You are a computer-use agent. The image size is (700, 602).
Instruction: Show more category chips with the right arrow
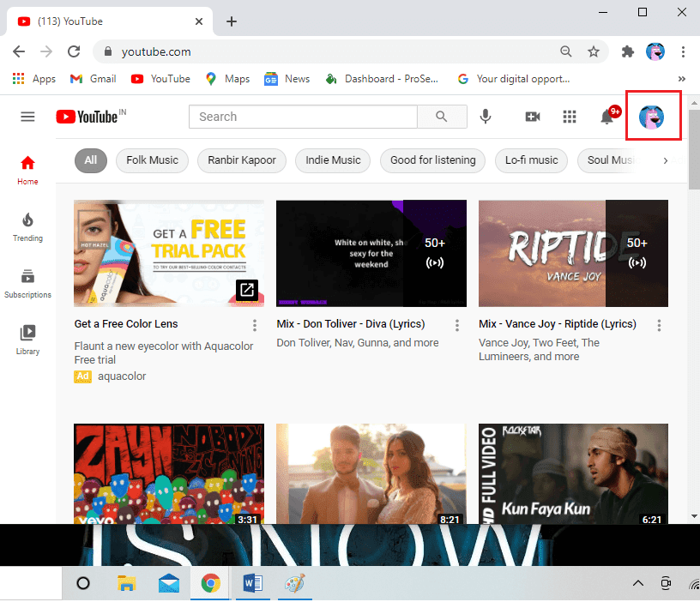666,160
